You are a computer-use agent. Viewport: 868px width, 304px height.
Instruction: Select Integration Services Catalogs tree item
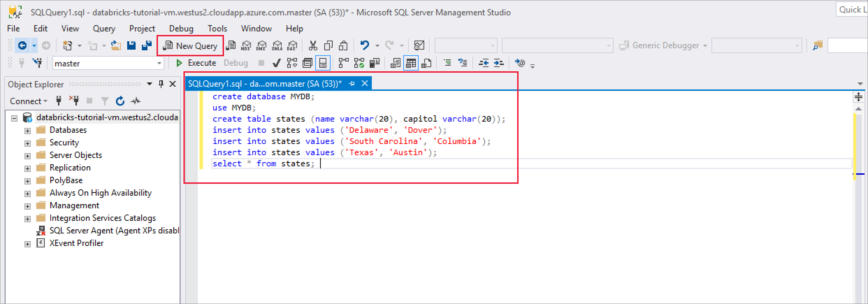pyautogui.click(x=103, y=218)
